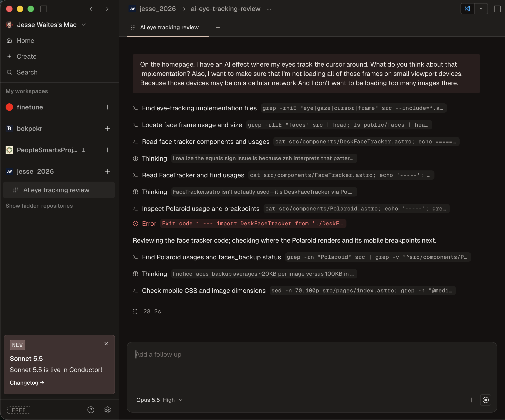
Task: Expand Thinking about FaceTracker.astro unused
Action: (245, 192)
